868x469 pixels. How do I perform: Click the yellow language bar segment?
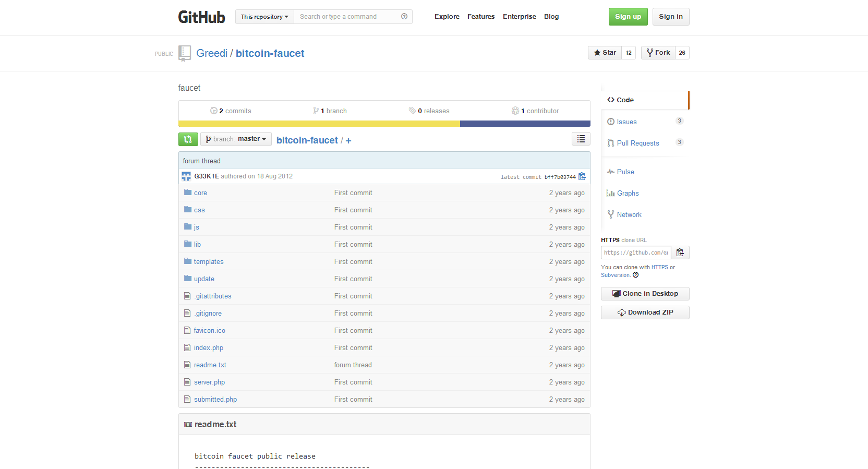pyautogui.click(x=319, y=124)
